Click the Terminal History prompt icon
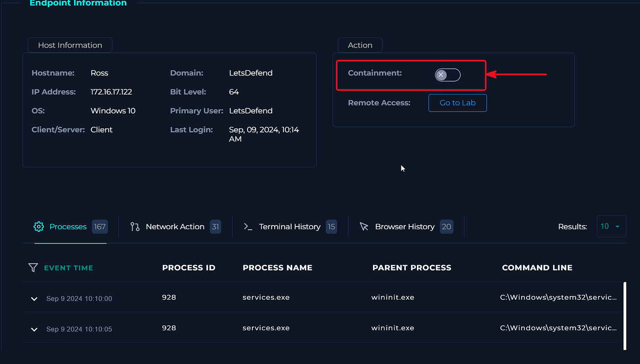This screenshot has height=364, width=640. click(248, 227)
